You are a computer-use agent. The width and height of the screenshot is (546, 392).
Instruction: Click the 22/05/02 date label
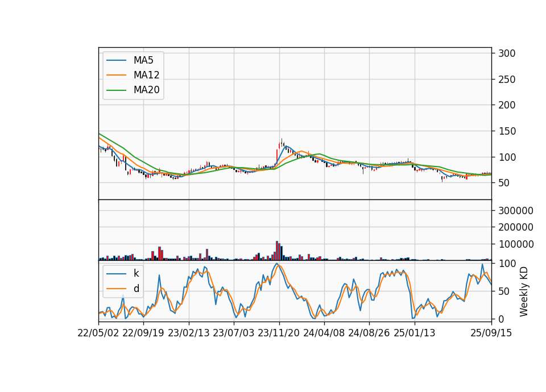click(98, 333)
